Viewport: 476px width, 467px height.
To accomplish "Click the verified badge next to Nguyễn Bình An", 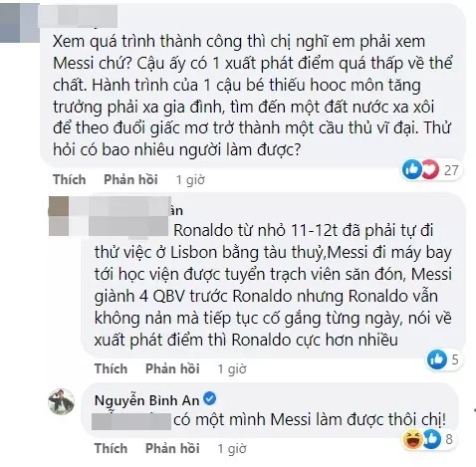I will click(209, 398).
